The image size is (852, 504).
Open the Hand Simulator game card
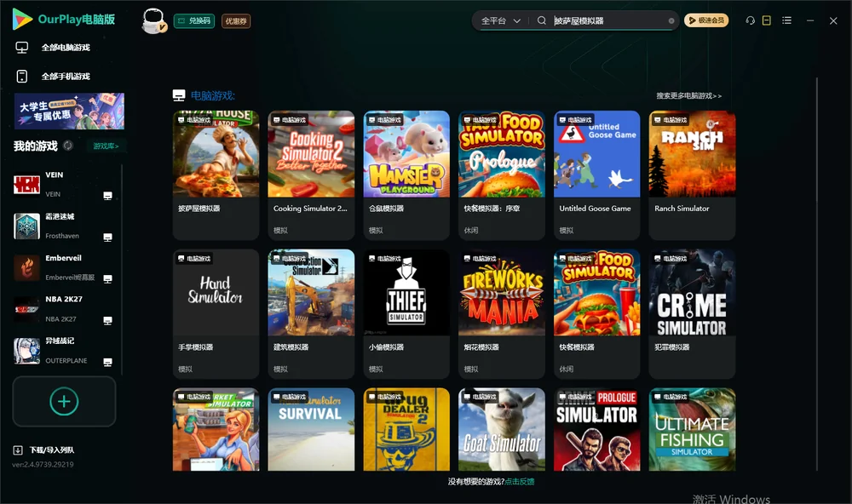tap(216, 313)
